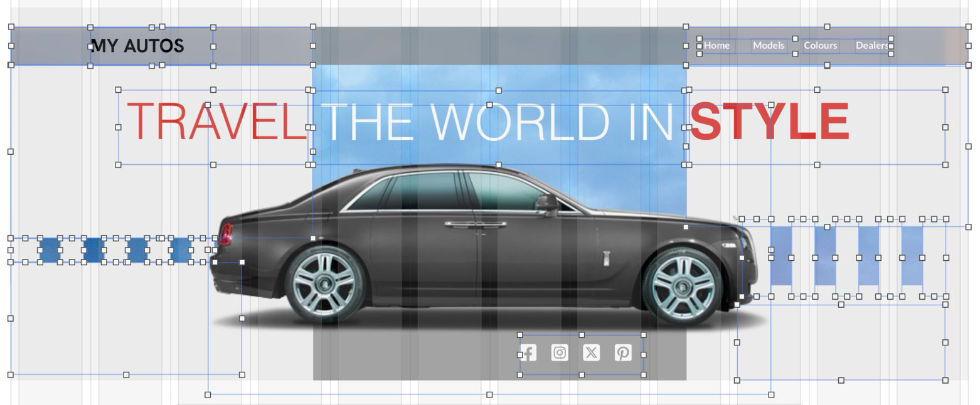Open the Dealers nav link
Image resolution: width=980 pixels, height=405 pixels.
pyautogui.click(x=872, y=45)
